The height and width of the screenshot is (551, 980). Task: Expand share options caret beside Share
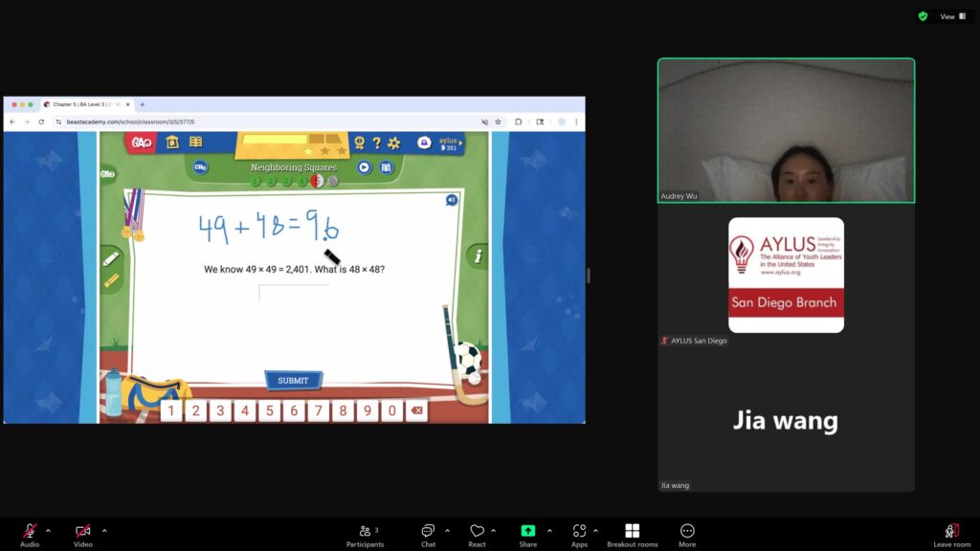click(549, 531)
